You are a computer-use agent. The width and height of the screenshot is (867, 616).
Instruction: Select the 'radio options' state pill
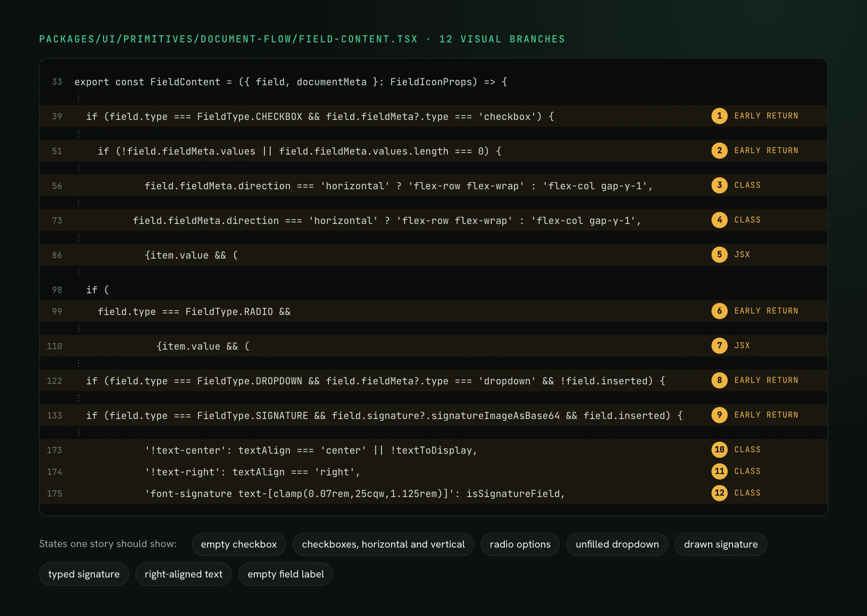pyautogui.click(x=520, y=544)
